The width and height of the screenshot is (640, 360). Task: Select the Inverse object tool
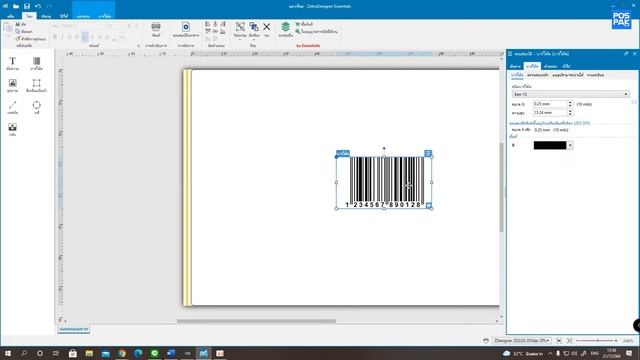click(x=12, y=129)
